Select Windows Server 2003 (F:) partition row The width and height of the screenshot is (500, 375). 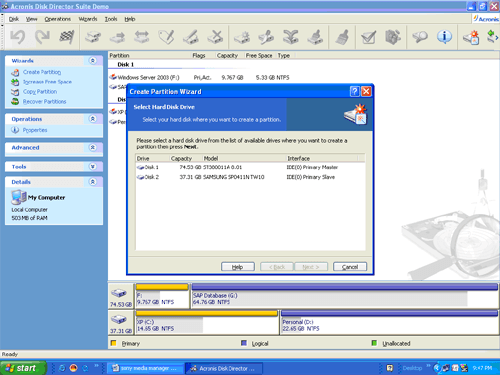point(200,77)
